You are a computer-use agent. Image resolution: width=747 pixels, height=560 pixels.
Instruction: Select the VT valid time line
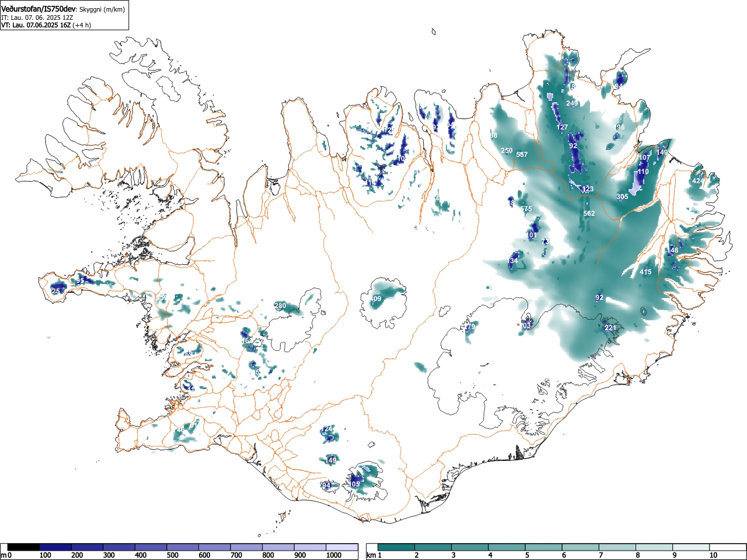(x=46, y=25)
